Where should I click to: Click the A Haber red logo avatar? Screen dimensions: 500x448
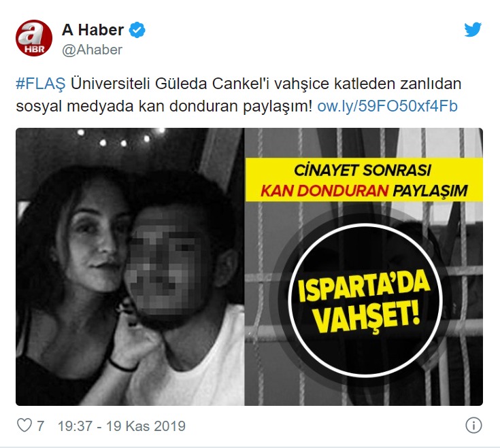click(34, 38)
